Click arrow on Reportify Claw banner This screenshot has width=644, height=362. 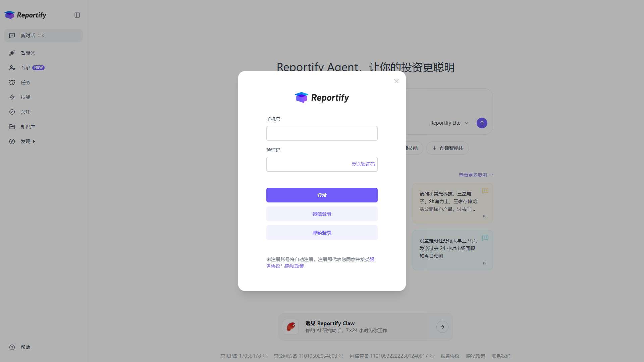click(x=442, y=327)
